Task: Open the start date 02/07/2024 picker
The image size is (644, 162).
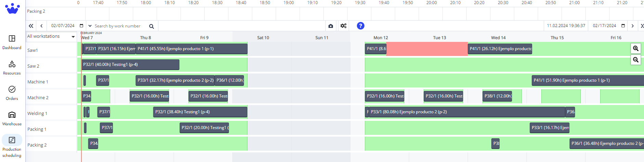Action: tap(81, 26)
